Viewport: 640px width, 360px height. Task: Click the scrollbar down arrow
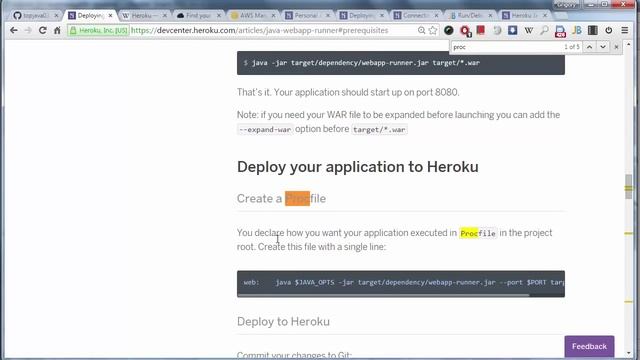point(629,353)
